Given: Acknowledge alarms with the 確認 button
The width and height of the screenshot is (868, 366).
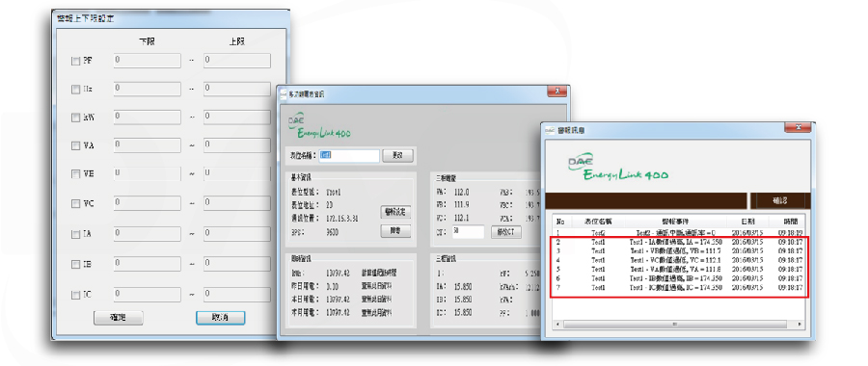Looking at the screenshot, I should [779, 200].
